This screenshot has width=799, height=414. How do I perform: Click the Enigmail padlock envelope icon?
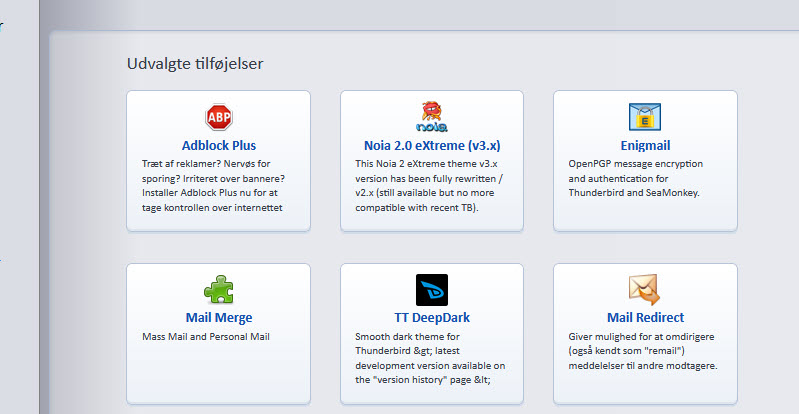coord(645,117)
